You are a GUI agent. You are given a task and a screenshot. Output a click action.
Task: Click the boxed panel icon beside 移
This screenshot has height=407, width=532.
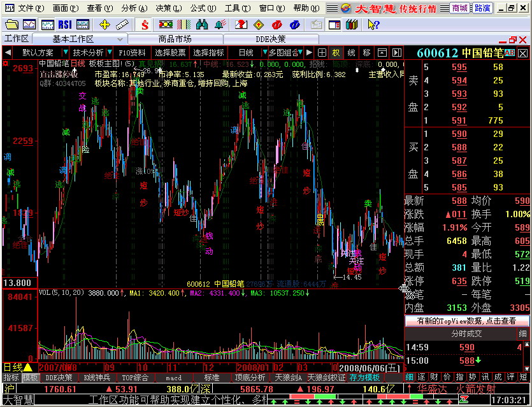pyautogui.click(x=382, y=53)
